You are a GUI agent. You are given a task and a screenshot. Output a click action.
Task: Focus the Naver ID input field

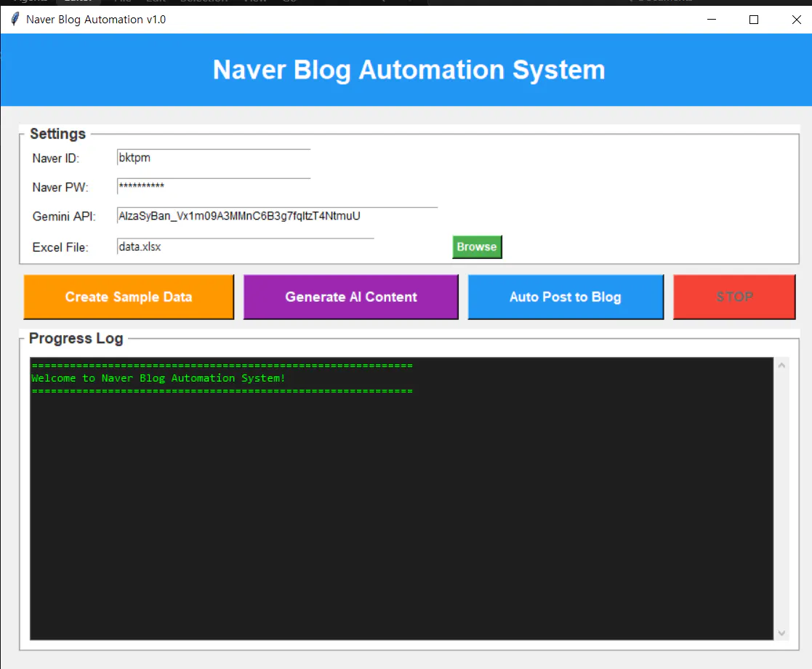[x=213, y=158]
